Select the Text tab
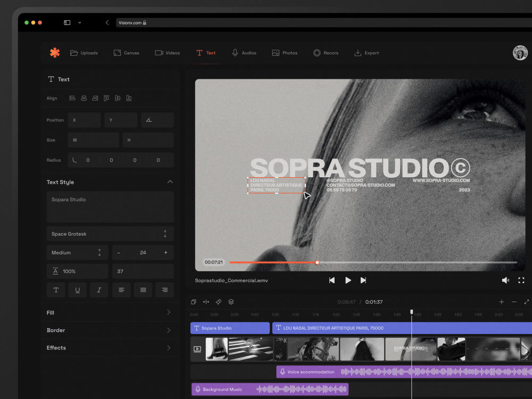Image resolution: width=532 pixels, height=399 pixels. point(205,53)
